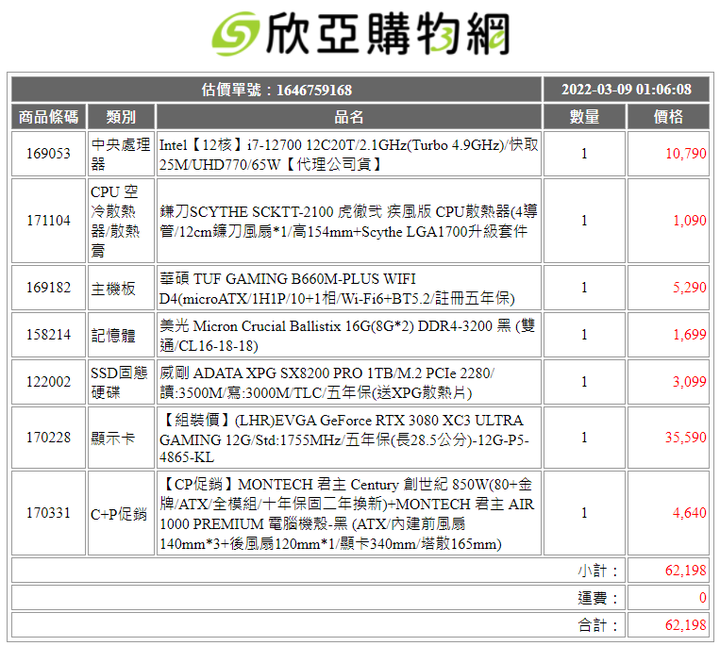The height and width of the screenshot is (646, 720).
Task: Click the EVGA GeForce RTX 3080 product name
Action: (344, 438)
